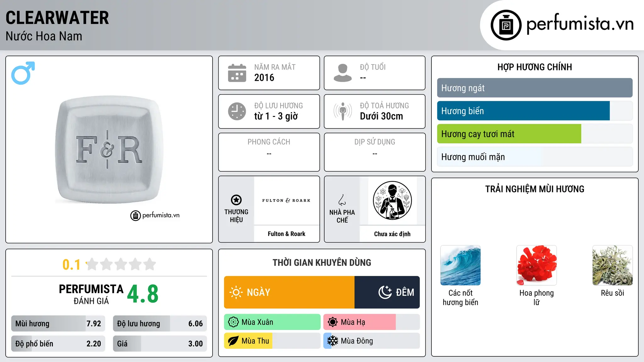Click the longevity value từ 1 - 3 giờ
The width and height of the screenshot is (644, 362).
pos(276,116)
